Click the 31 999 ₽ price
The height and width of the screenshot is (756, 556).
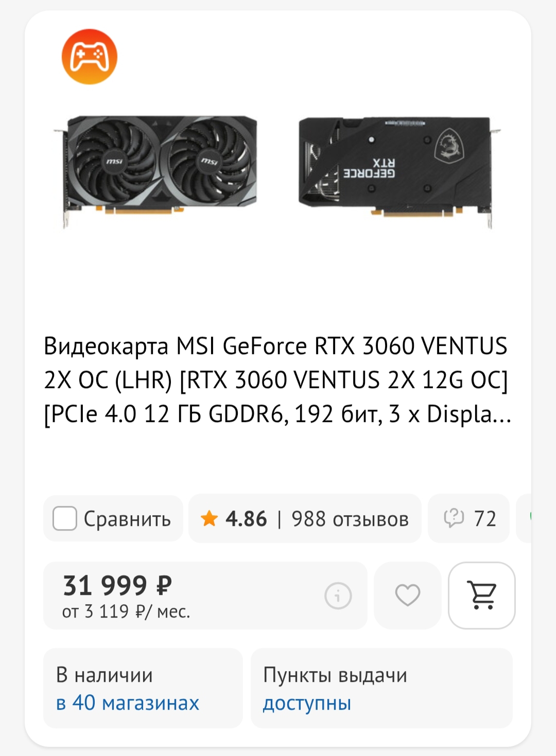(x=117, y=585)
